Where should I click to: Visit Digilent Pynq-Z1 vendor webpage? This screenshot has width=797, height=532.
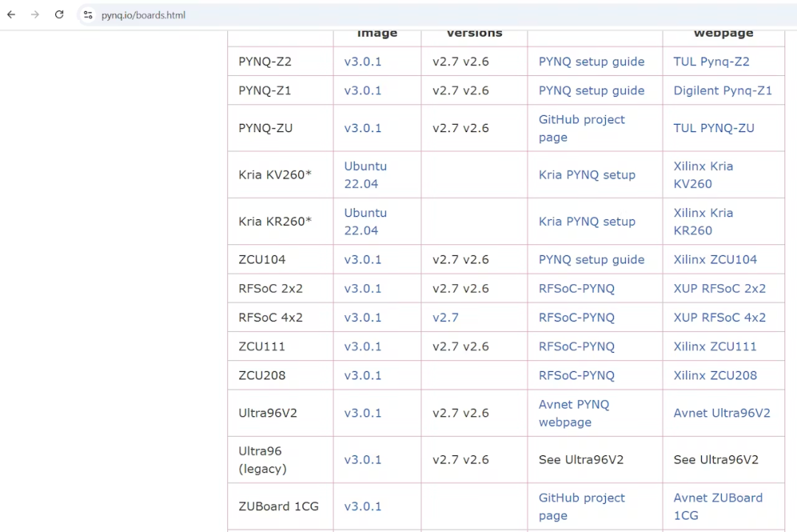(722, 91)
